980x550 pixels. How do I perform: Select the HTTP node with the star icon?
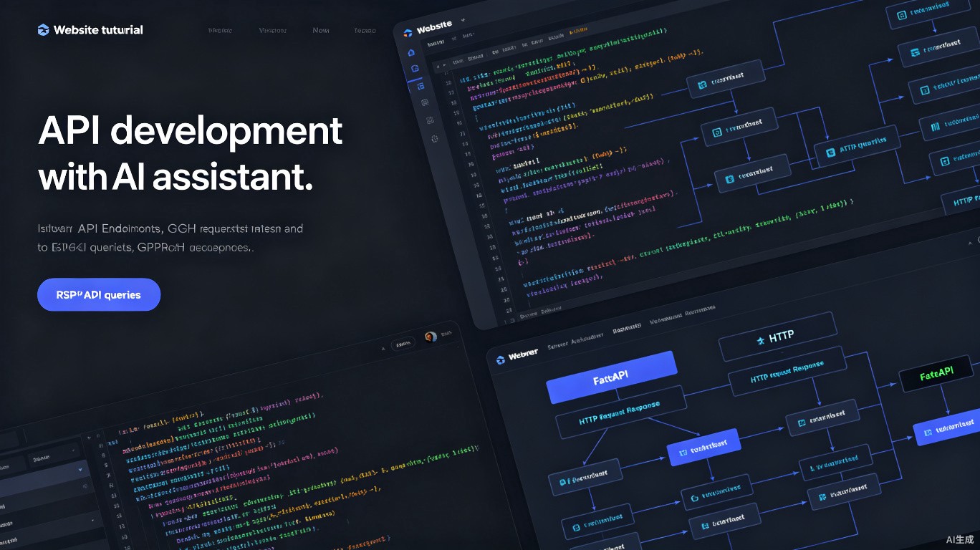778,337
